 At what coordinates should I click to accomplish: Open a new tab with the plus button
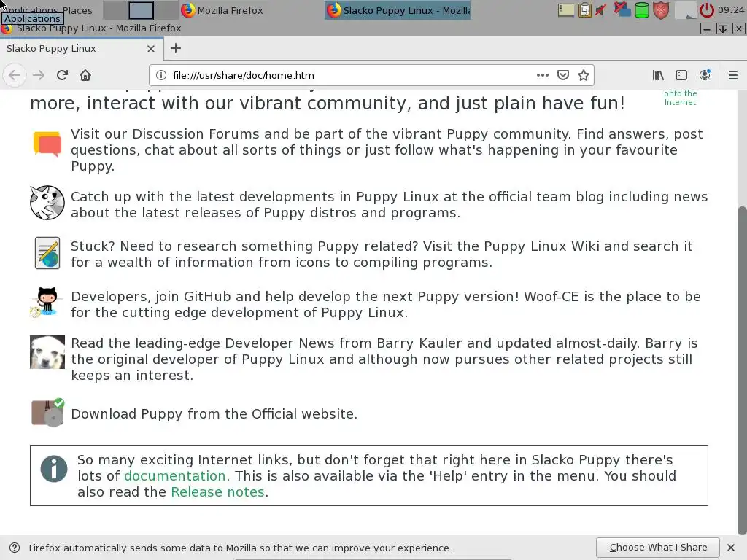175,48
